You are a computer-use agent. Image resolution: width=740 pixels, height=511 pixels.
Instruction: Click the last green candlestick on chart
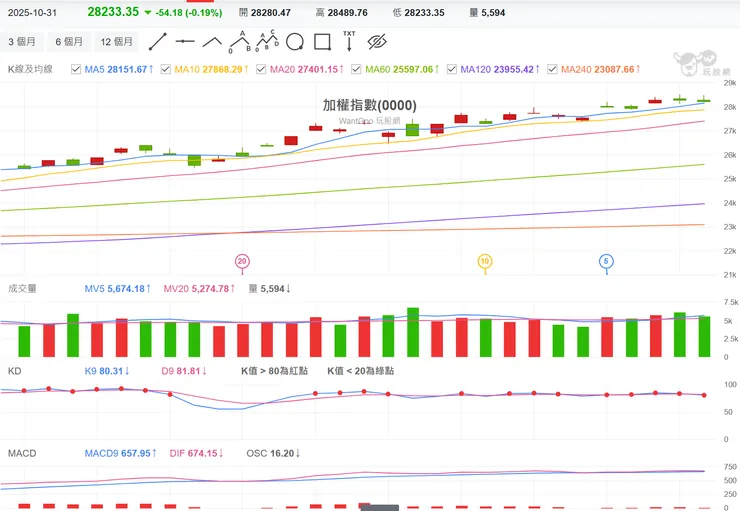click(x=704, y=101)
